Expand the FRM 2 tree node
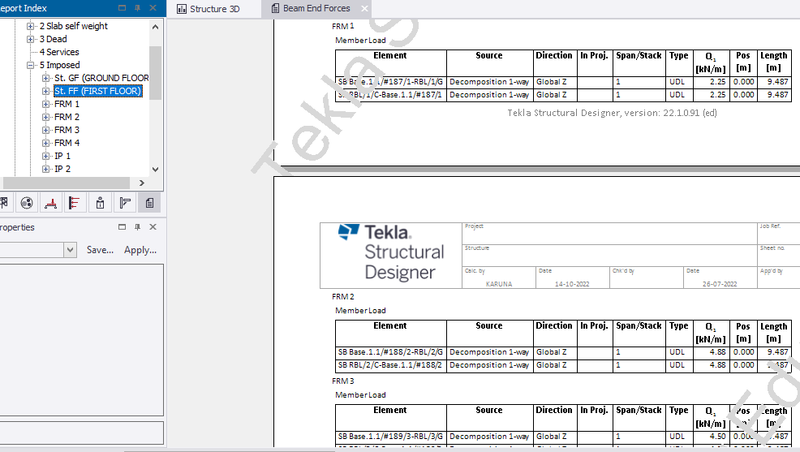 [x=46, y=117]
